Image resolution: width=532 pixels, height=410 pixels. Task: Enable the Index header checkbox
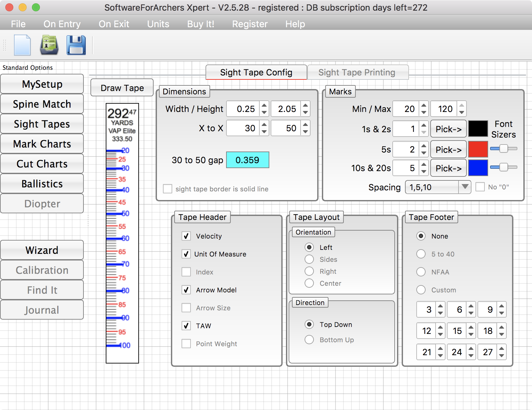click(x=186, y=272)
